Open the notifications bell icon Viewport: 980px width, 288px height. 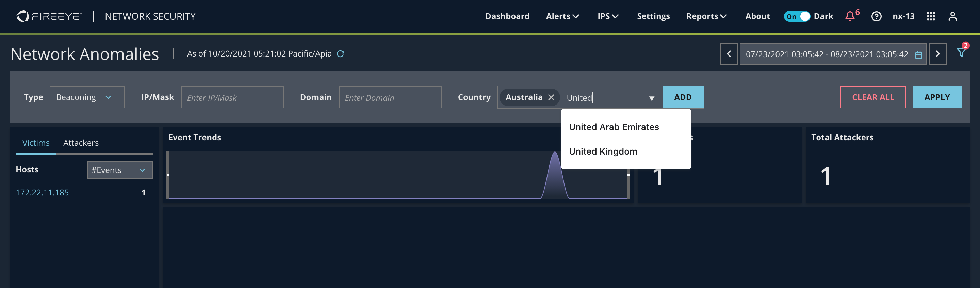click(x=850, y=16)
